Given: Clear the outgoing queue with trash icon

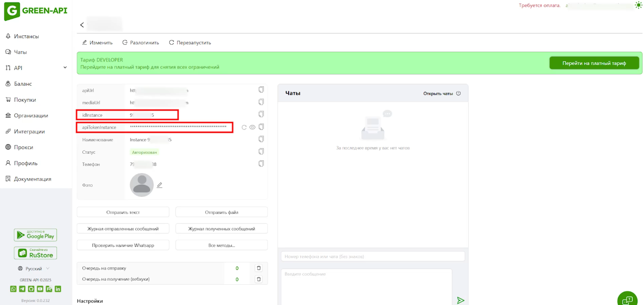Looking at the screenshot, I should pos(258,268).
